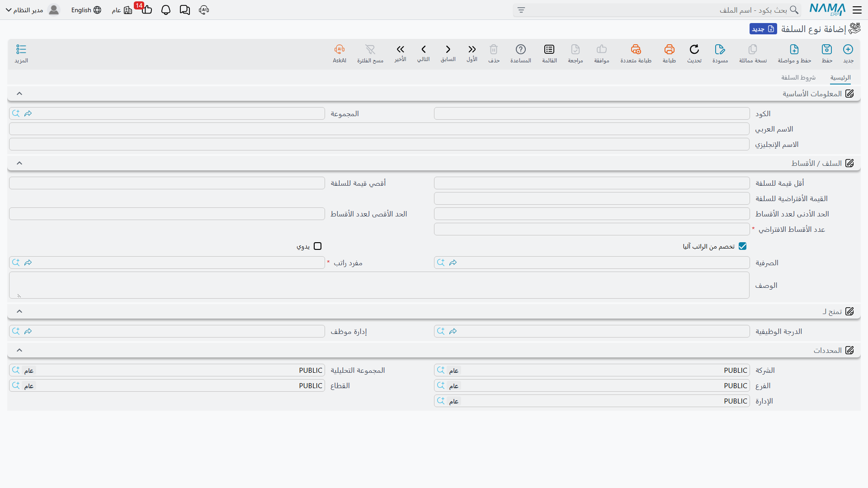Open the Help (المساعدة) icon
This screenshot has width=868, height=488.
(521, 49)
